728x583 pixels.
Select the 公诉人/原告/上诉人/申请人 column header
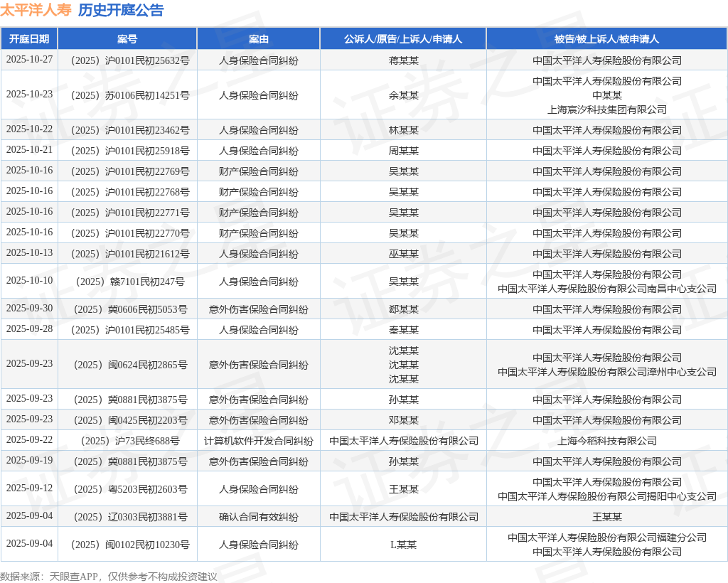coord(403,39)
